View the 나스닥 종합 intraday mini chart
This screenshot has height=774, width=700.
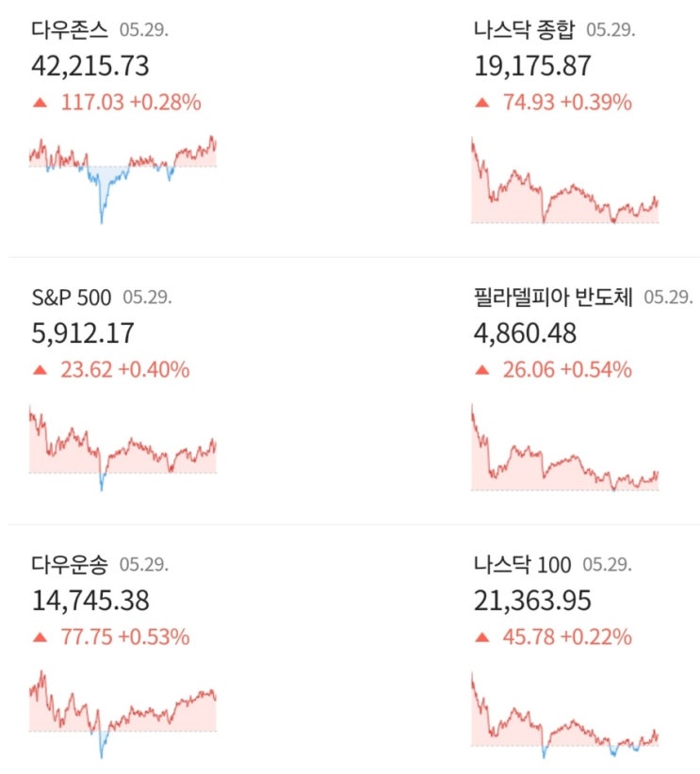click(x=564, y=184)
